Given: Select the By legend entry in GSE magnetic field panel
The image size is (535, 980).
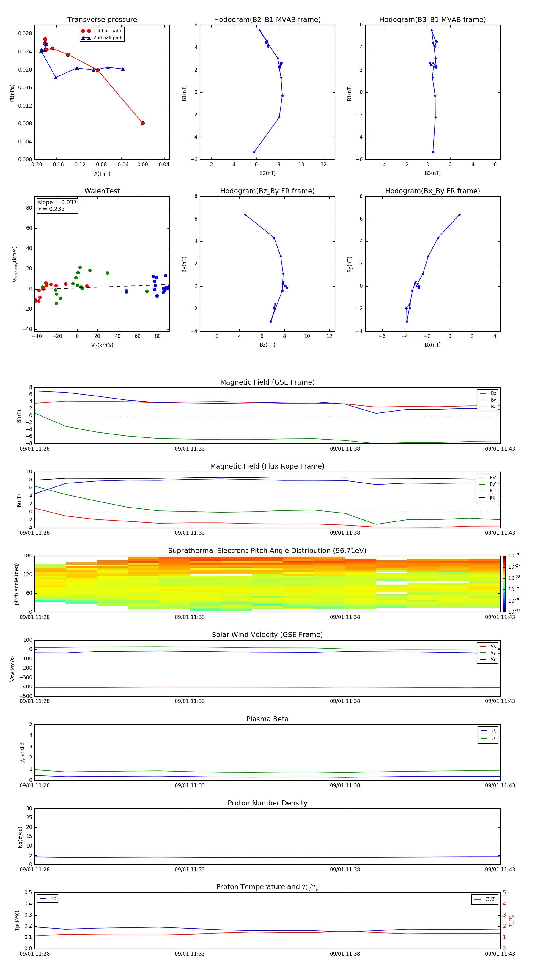Looking at the screenshot, I should [488, 400].
